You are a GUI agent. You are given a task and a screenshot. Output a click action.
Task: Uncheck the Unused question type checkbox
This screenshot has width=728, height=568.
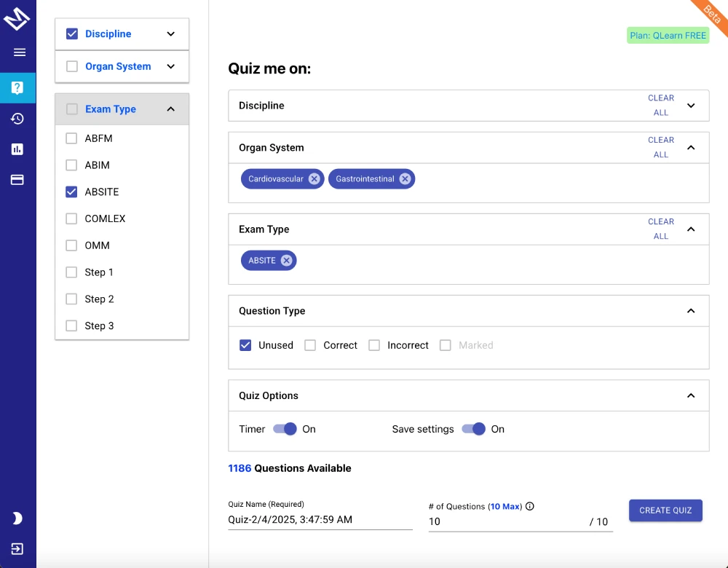(x=245, y=345)
